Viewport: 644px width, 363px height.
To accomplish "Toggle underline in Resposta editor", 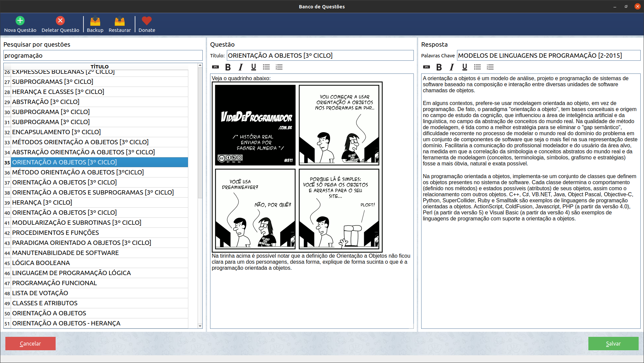I will tap(465, 67).
